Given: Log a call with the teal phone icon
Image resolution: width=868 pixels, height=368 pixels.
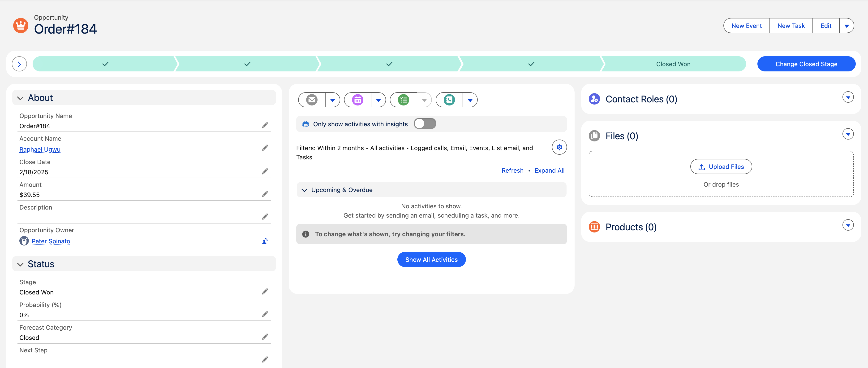Looking at the screenshot, I should click(449, 100).
